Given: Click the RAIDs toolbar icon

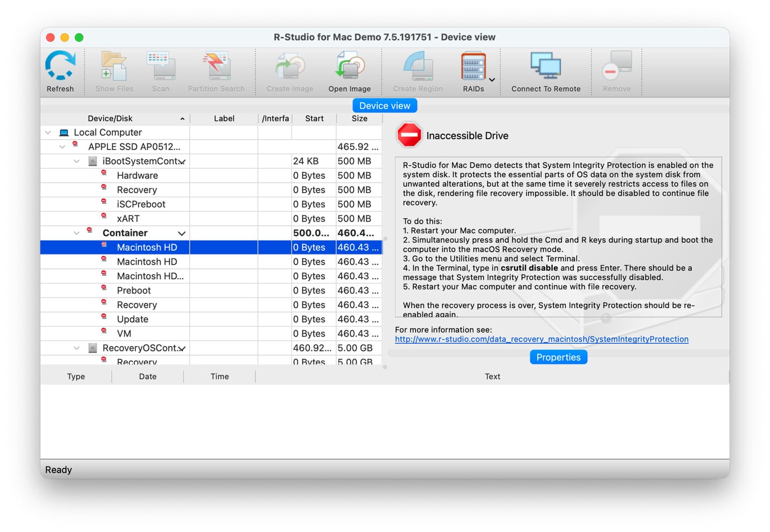Looking at the screenshot, I should coord(473,66).
